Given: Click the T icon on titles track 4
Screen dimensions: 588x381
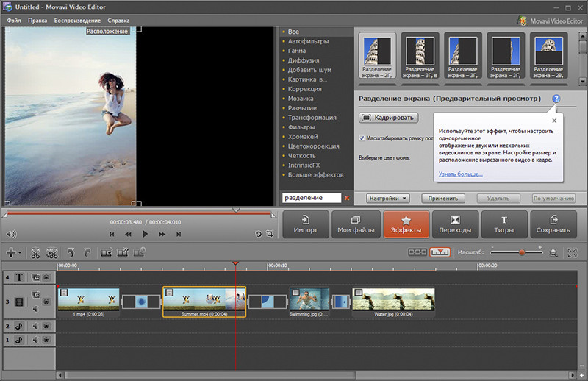Looking at the screenshot, I should click(x=19, y=277).
